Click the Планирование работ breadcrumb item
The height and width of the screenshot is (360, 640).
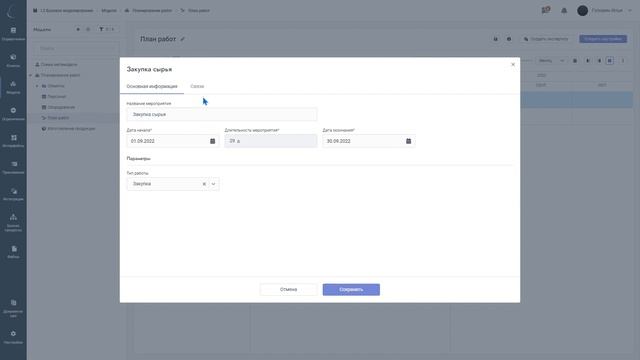coord(152,11)
